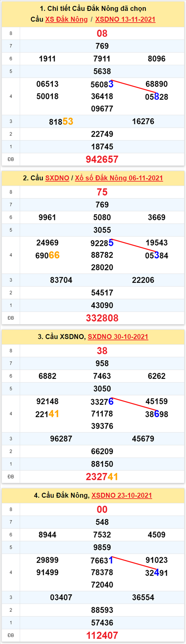Click the number 54517
186x644 pixels.
(102, 293)
